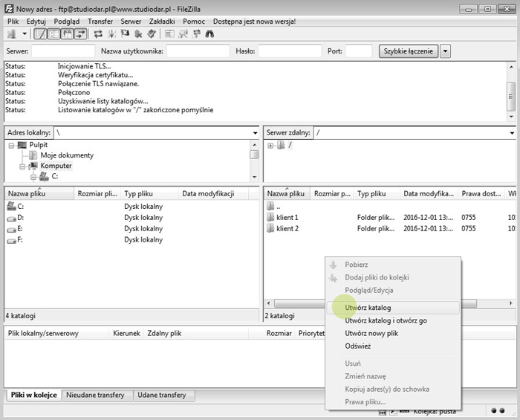Choose 'Utwórz katalog' from context menu
Screen dimensions: 520x420
tap(368, 307)
